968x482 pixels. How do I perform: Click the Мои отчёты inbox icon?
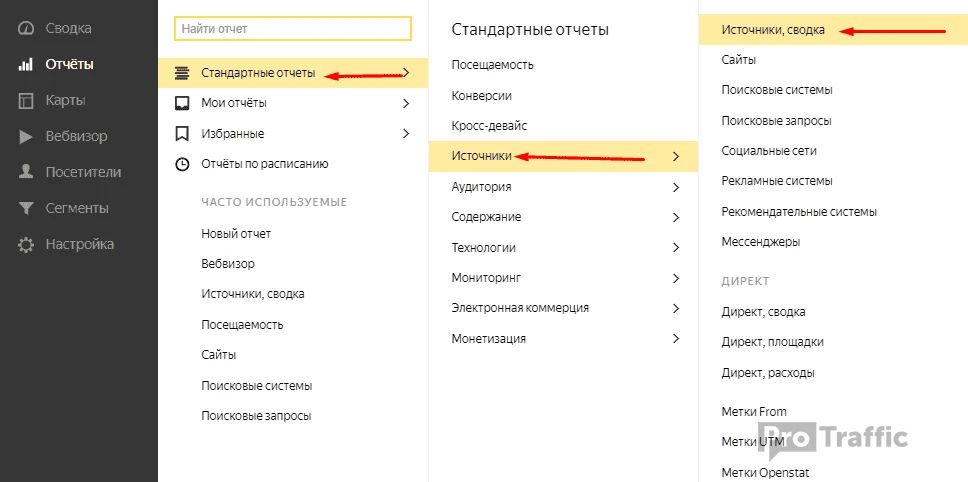182,103
